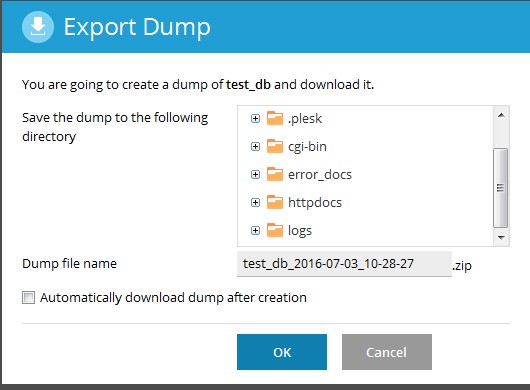Choose the error_docs directory label
530x390 pixels.
coord(320,175)
